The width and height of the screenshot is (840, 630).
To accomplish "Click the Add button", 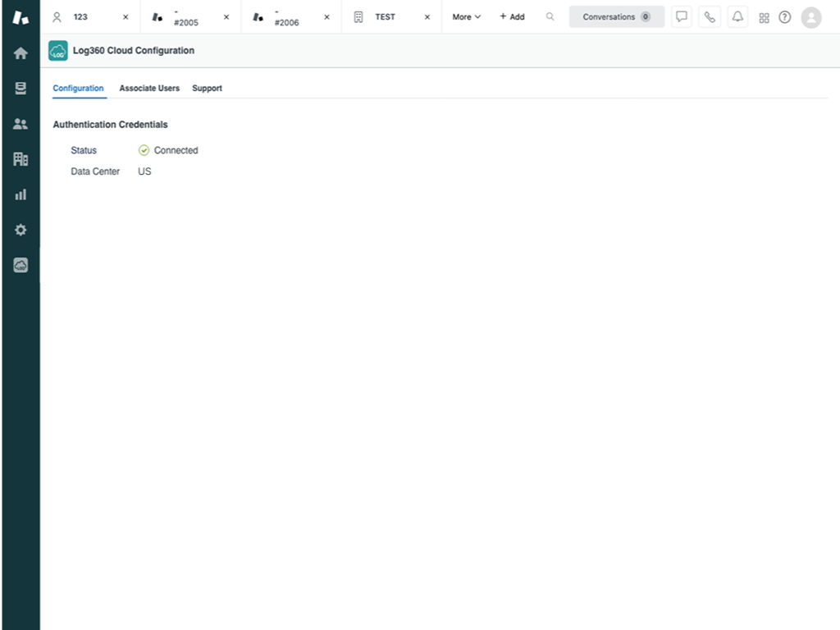I will click(512, 17).
